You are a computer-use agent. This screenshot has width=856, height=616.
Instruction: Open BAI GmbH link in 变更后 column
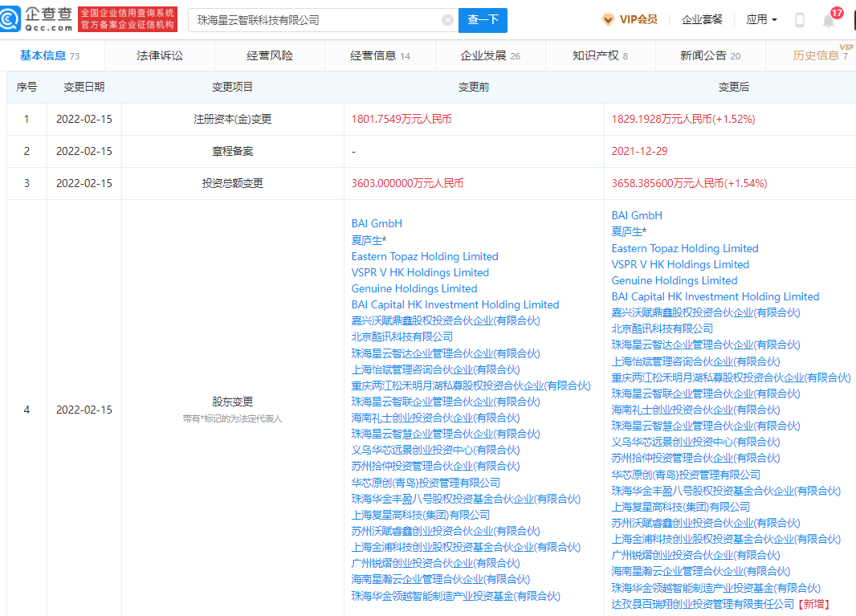coord(637,216)
